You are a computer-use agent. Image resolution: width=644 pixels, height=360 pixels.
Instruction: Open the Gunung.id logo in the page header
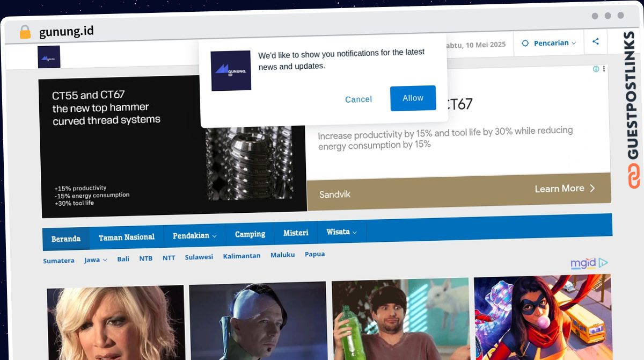coord(49,57)
